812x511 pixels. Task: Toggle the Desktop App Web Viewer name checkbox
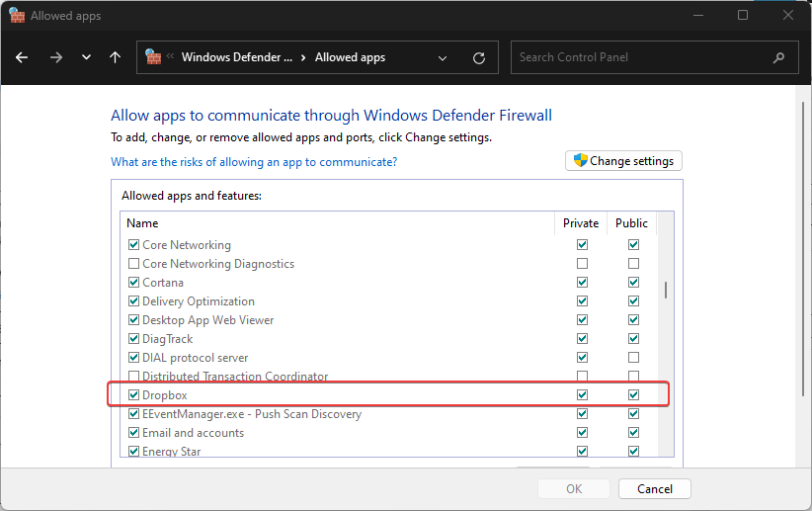click(x=133, y=320)
